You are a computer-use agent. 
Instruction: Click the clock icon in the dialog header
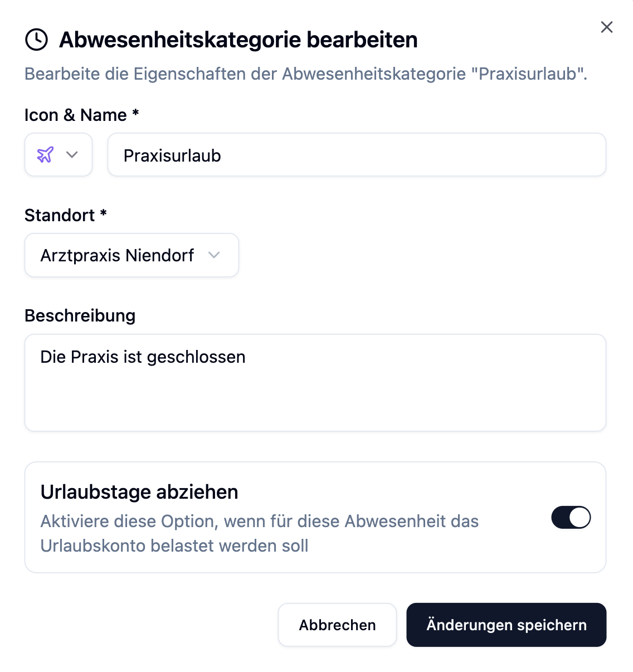(x=37, y=40)
